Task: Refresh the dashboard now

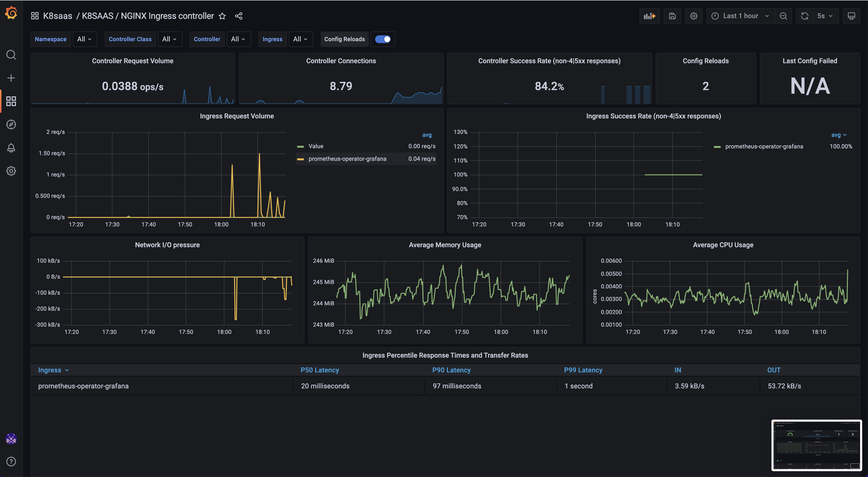Action: point(805,16)
